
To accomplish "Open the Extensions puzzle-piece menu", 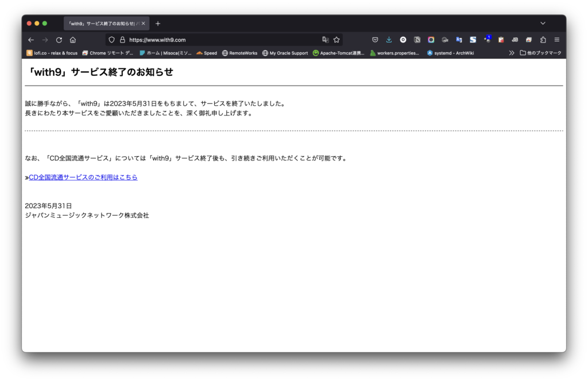I will 543,40.
